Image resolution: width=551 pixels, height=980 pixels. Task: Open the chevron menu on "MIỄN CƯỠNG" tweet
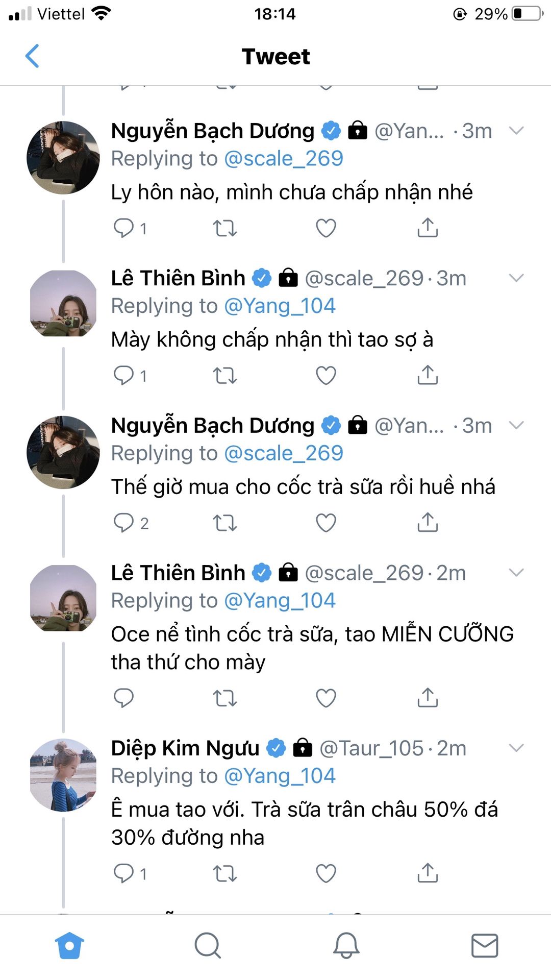(x=516, y=573)
